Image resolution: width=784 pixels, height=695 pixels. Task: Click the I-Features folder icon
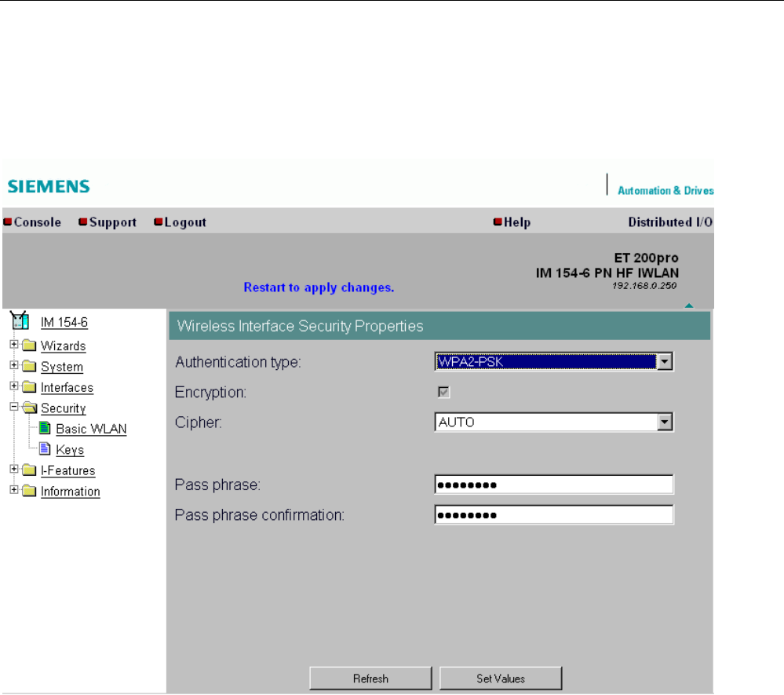click(30, 470)
